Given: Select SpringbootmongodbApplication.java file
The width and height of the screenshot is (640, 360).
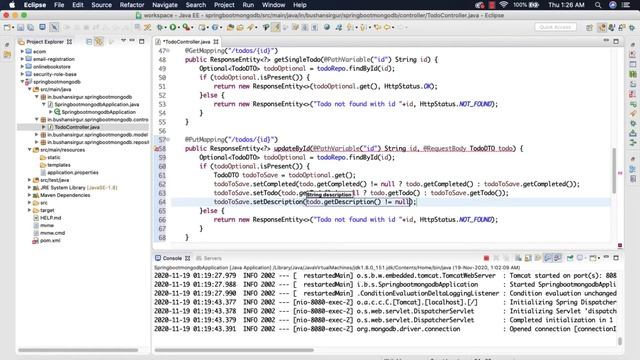Looking at the screenshot, I should [96, 104].
